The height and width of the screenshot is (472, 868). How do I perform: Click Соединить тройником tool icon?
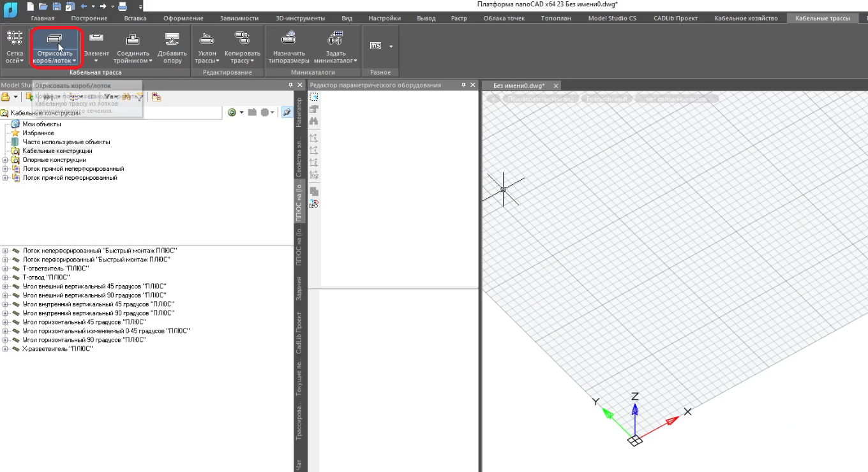tap(133, 40)
